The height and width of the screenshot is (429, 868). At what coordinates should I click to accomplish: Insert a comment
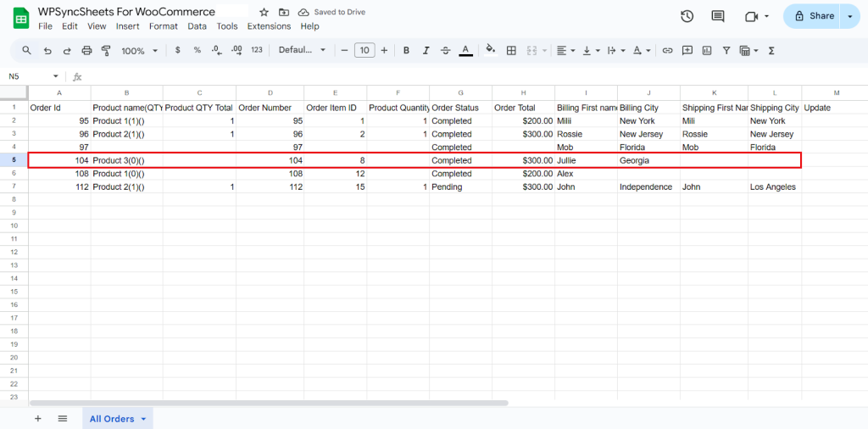click(687, 50)
